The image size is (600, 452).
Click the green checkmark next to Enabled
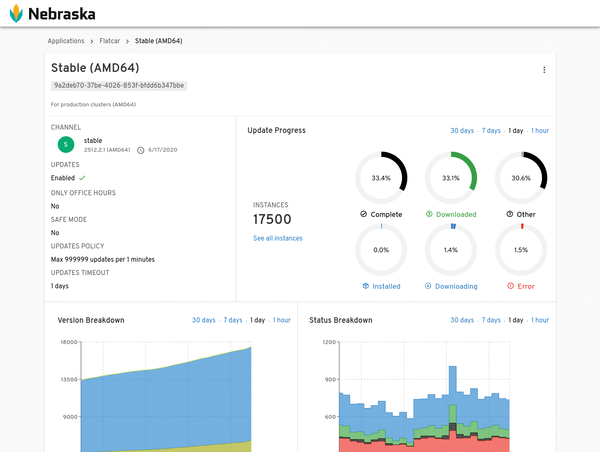tap(82, 178)
